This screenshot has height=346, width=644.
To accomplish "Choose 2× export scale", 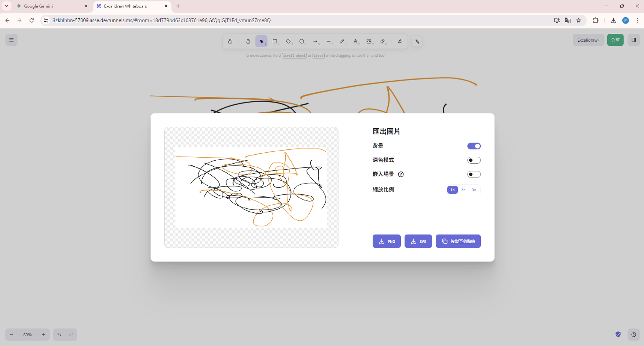I will pos(463,190).
